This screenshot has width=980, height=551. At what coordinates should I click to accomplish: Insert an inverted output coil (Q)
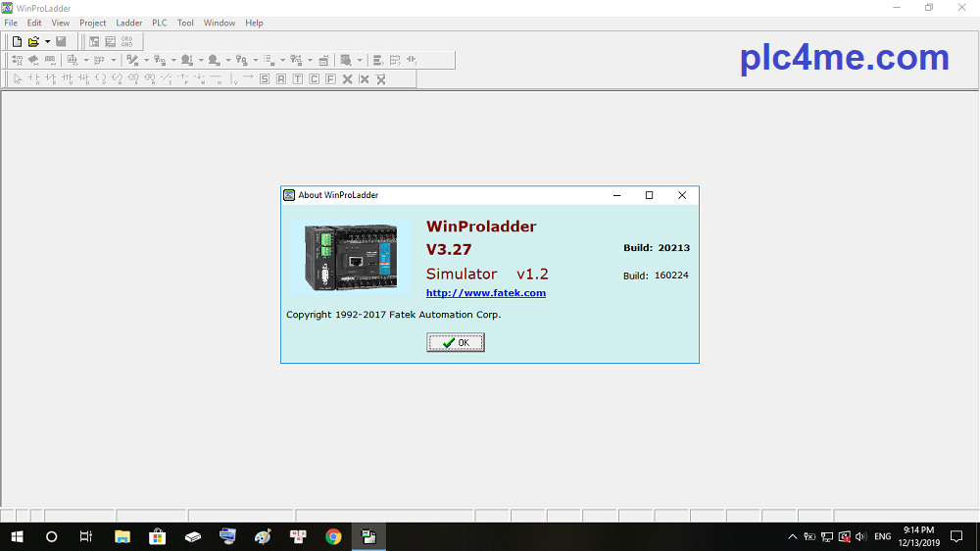click(117, 78)
